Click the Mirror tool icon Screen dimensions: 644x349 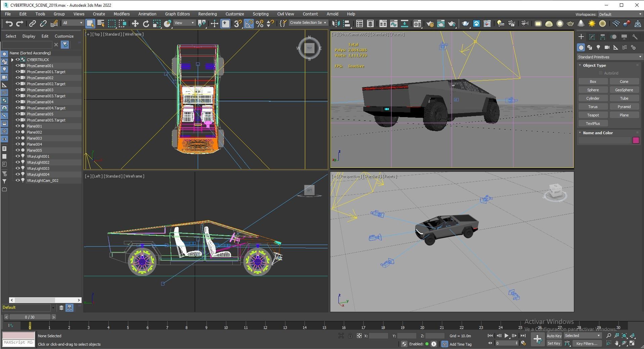coord(335,23)
